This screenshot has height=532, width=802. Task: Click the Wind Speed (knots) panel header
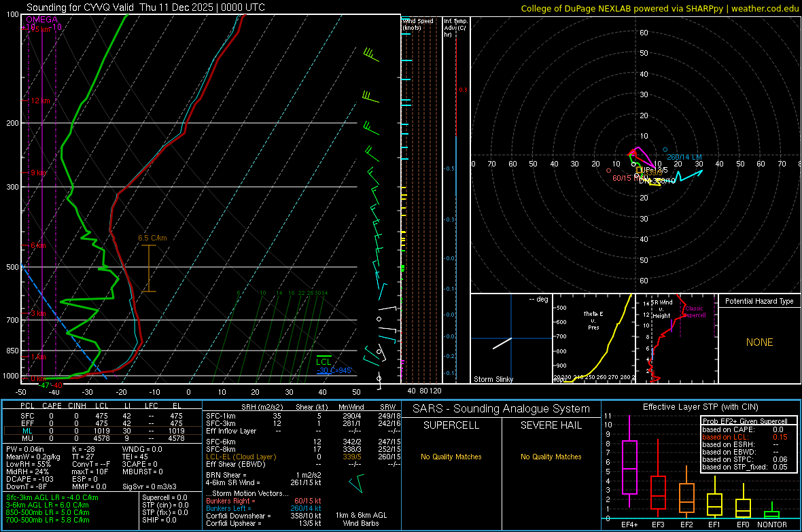pos(418,24)
